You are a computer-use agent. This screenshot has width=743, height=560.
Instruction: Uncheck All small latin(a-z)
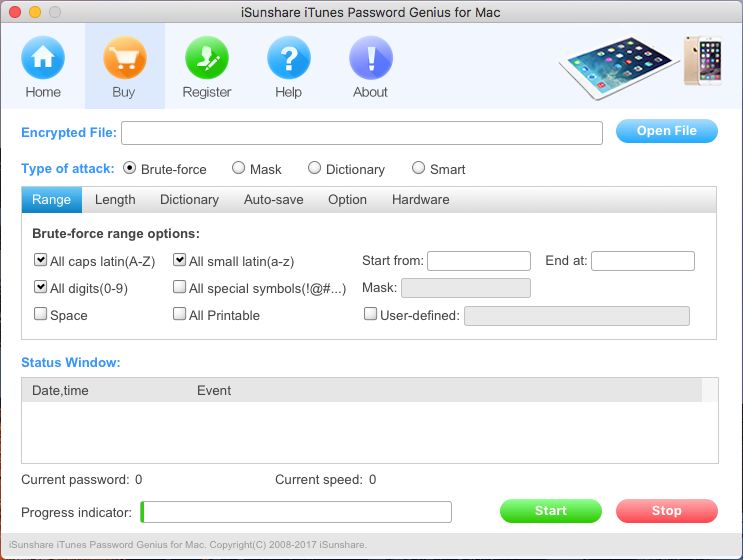click(179, 260)
